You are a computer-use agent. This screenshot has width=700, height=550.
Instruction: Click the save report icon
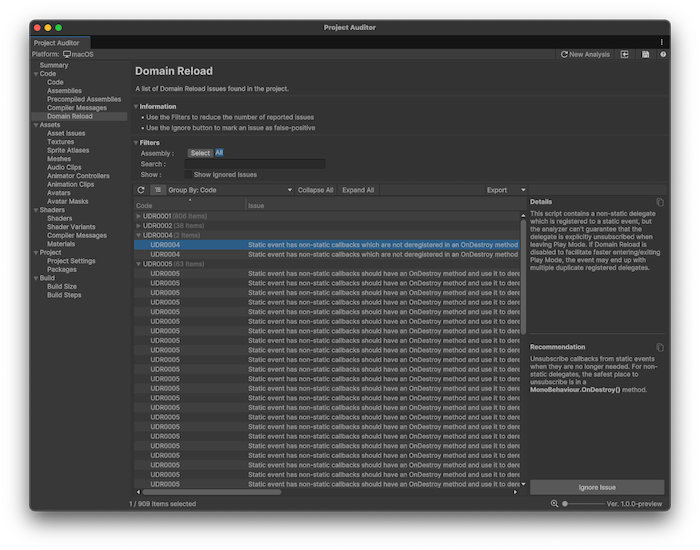645,54
